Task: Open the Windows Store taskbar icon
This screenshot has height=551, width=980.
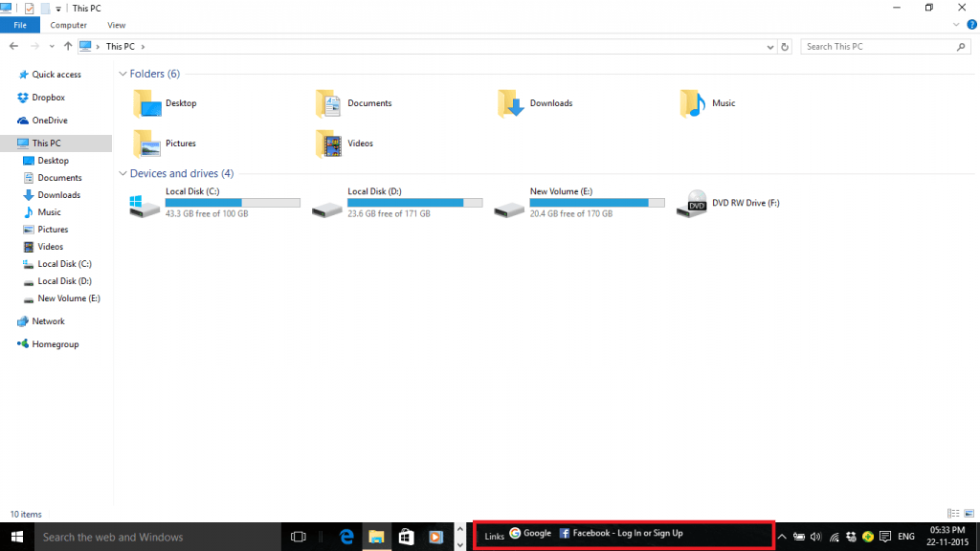Action: click(x=406, y=536)
